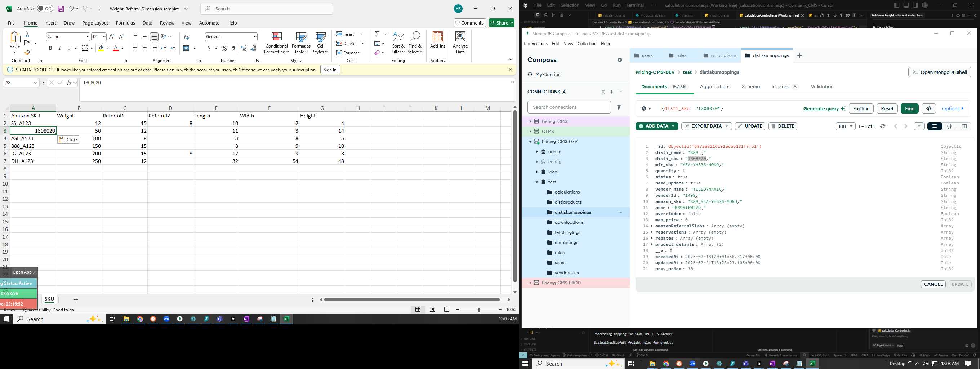The width and height of the screenshot is (980, 369).
Task: Click Compass settings gear icon
Action: (620, 60)
